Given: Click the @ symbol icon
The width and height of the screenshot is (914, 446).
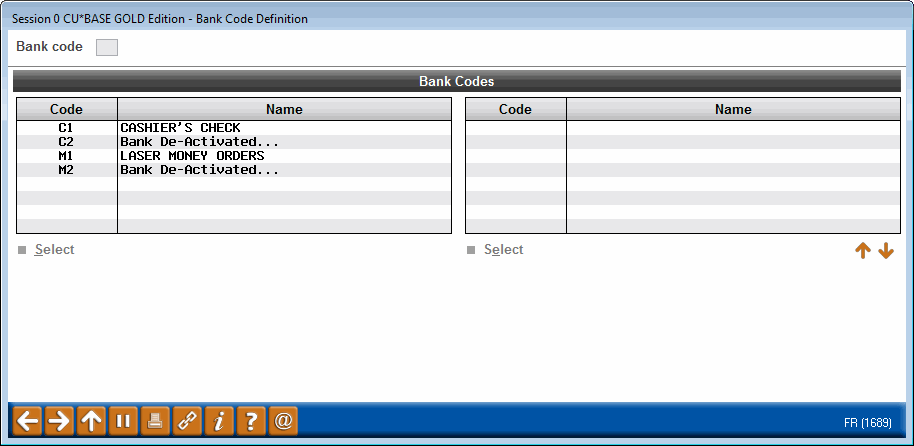Looking at the screenshot, I should click(283, 421).
